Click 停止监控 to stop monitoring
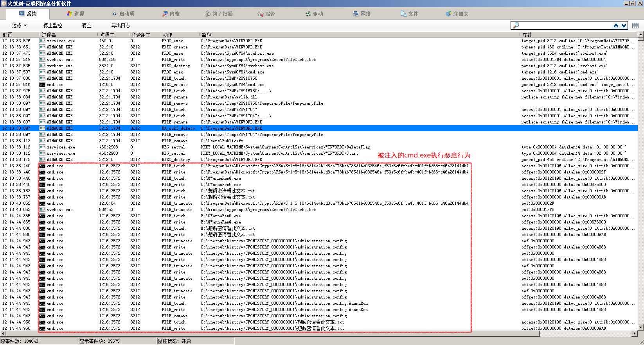This screenshot has height=345, width=644. (53, 25)
